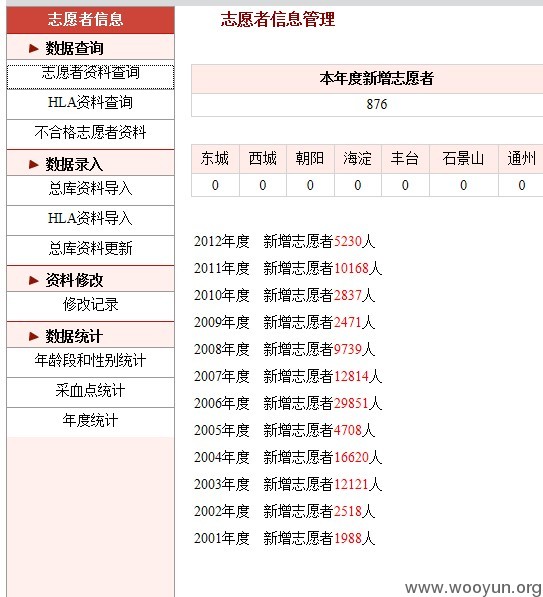
Task: Click the 0 value under 石景山
Action: pyautogui.click(x=463, y=185)
